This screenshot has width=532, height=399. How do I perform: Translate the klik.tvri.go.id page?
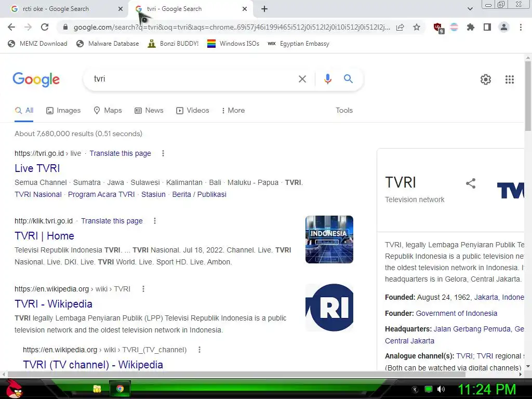[112, 221]
